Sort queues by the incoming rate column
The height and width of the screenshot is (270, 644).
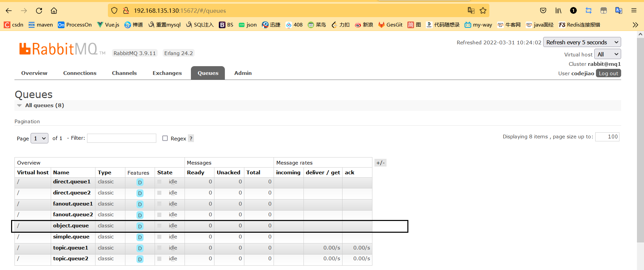coord(288,173)
